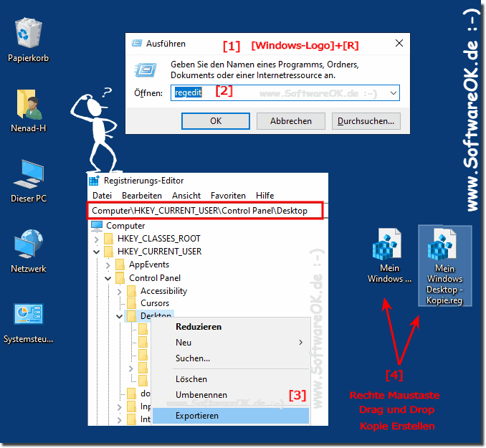Expand the HKEY_CLASSES_ROOT key
Viewport: 486px width, 448px height.
96,239
